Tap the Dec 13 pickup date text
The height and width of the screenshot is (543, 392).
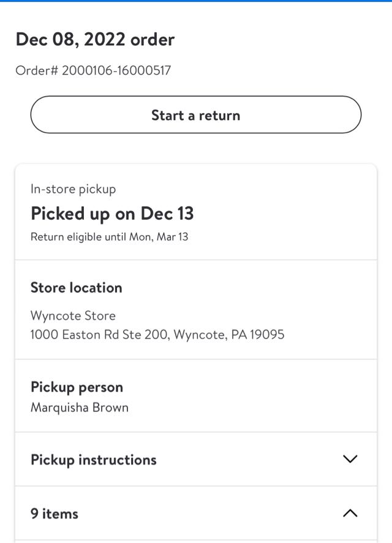[167, 214]
